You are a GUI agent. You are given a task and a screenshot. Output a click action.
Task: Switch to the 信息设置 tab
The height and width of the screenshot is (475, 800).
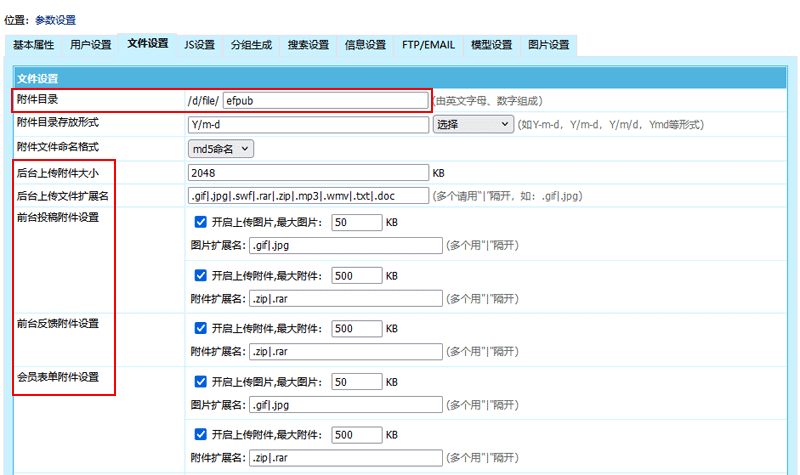[365, 45]
